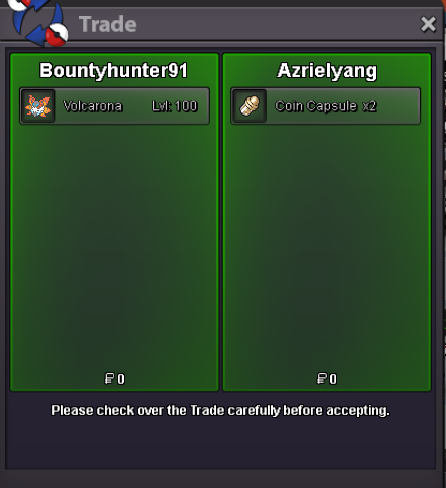This screenshot has width=446, height=488.
Task: Click the Coin Capsule item icon
Action: click(x=249, y=106)
